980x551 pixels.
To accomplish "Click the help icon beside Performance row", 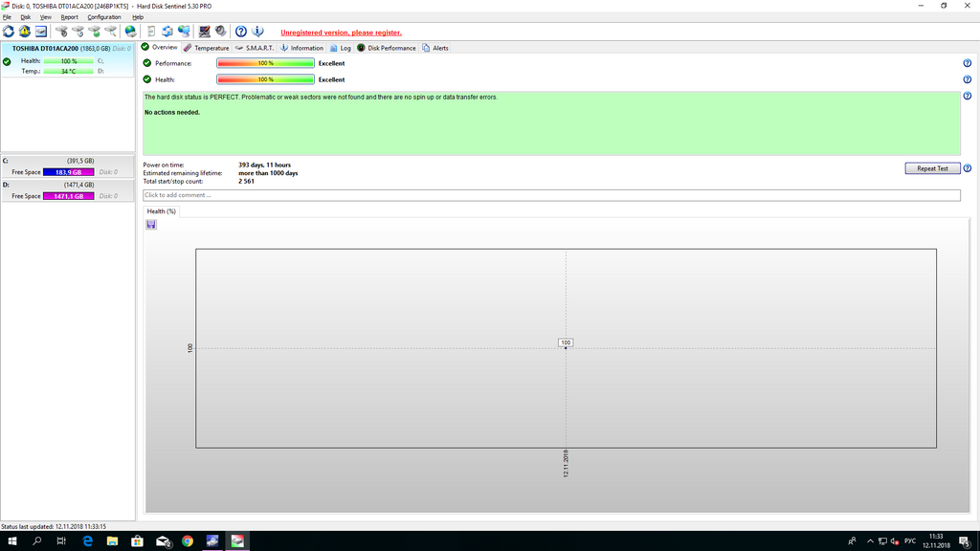I will pos(967,63).
